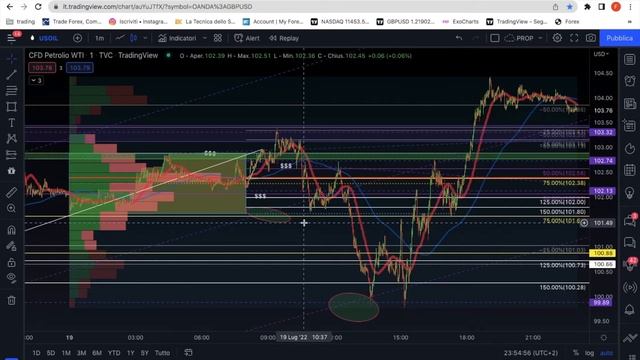Image resolution: width=640 pixels, height=360 pixels.
Task: Select the prediction and measurement tool
Action: point(11,155)
